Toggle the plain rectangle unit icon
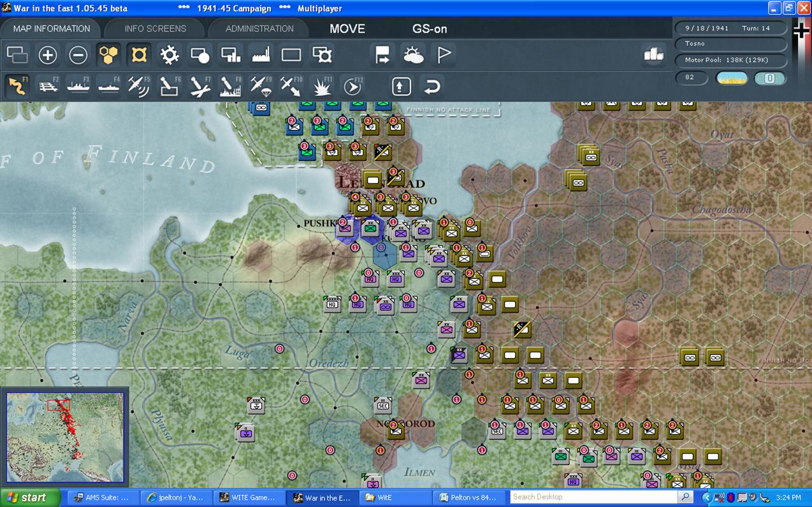812x507 pixels. click(291, 55)
